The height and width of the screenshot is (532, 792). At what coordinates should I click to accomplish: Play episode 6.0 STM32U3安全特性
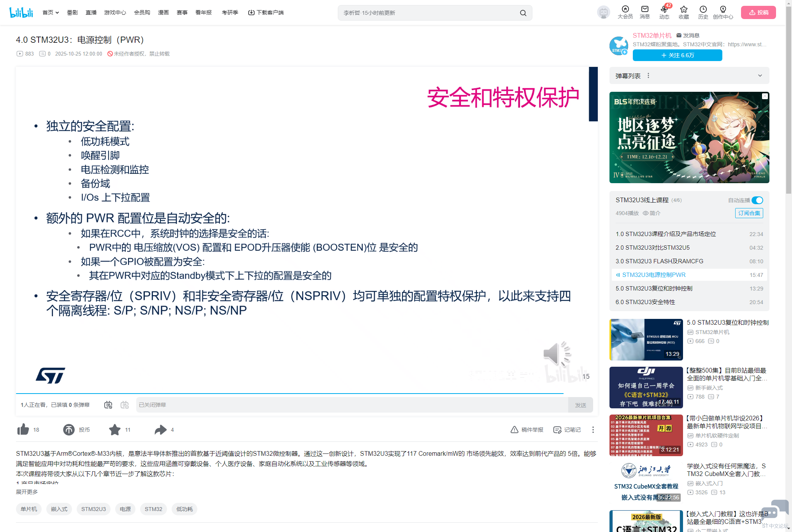[x=689, y=302]
